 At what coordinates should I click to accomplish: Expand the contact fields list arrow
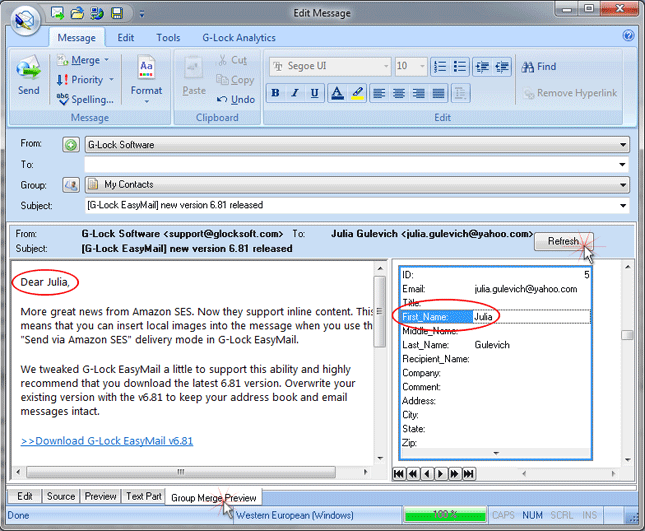[x=496, y=453]
